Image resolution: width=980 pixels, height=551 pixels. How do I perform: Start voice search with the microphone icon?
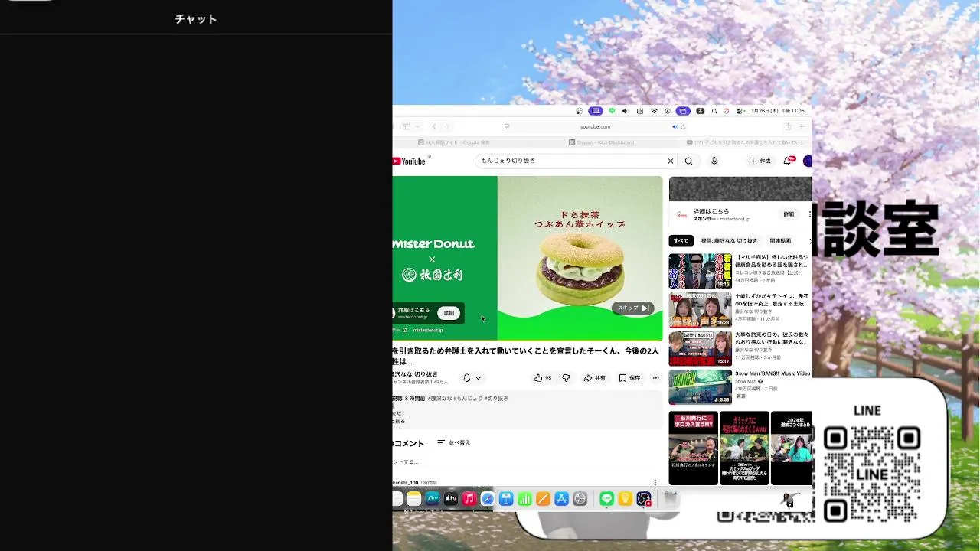[x=714, y=161]
